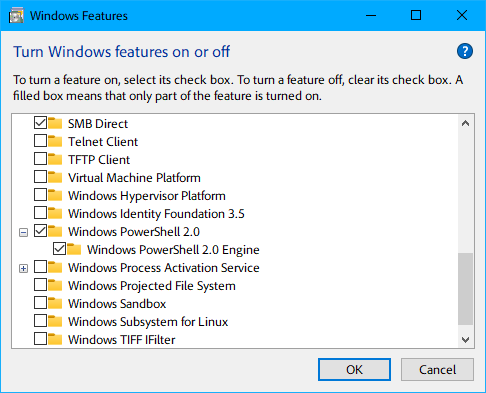Click the Virtual Machine Platform folder icon

[55, 177]
